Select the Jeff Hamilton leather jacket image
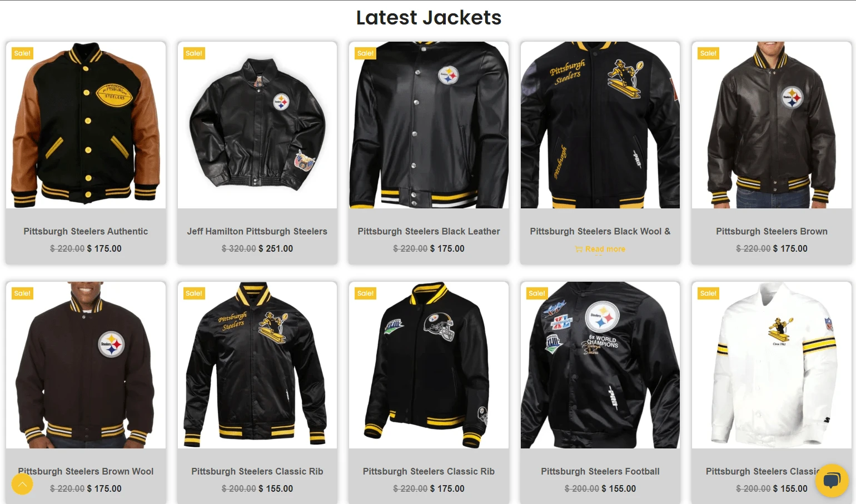The image size is (856, 504). (257, 125)
